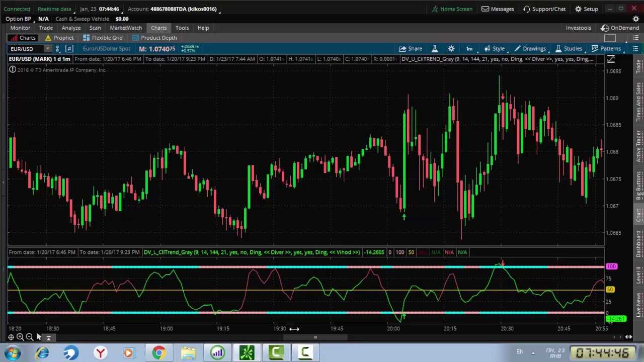Click the time axis expand arrows icon
The width and height of the screenshot is (644, 362).
click(628, 337)
